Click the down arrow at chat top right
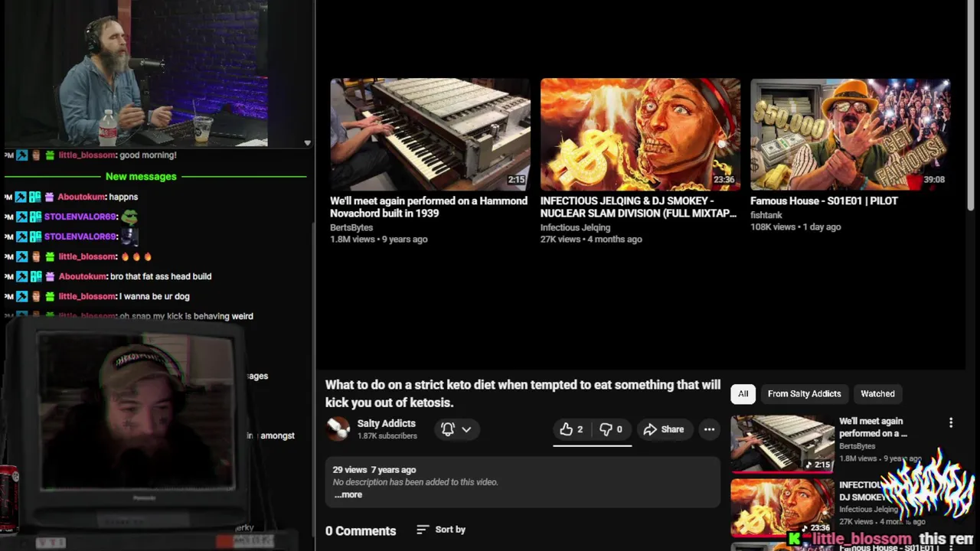Image resolution: width=980 pixels, height=551 pixels. pyautogui.click(x=307, y=143)
